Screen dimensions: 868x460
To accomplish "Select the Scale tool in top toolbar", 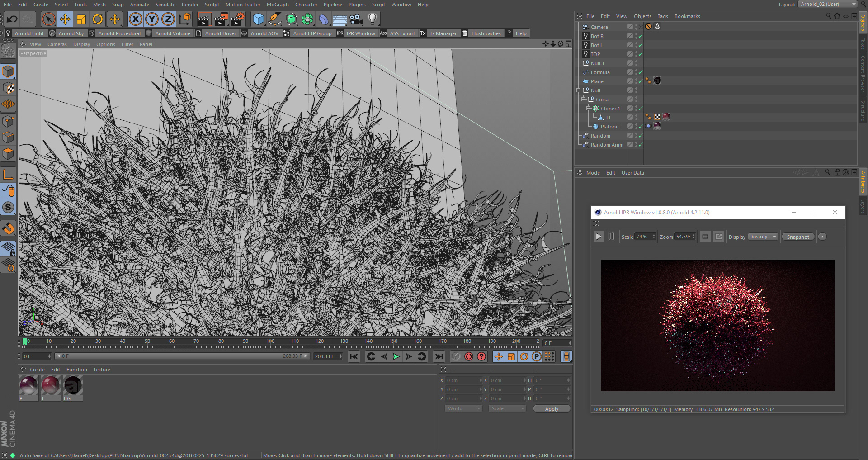I will tap(81, 19).
